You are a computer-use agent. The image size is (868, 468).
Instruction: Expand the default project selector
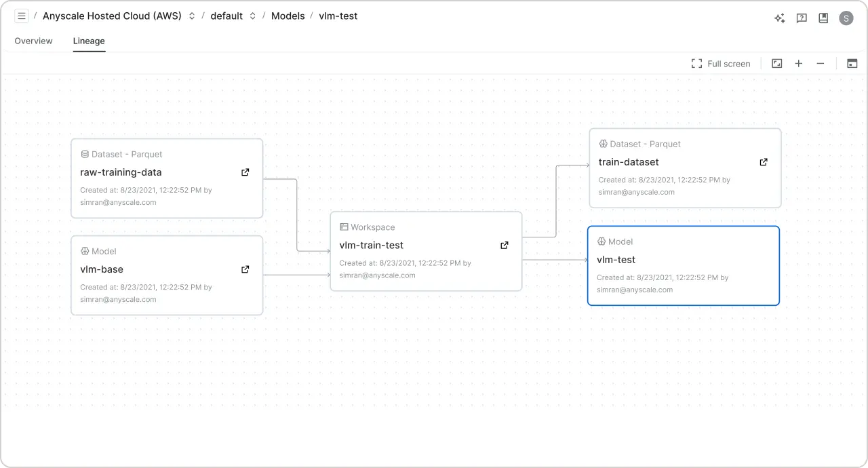(x=252, y=16)
